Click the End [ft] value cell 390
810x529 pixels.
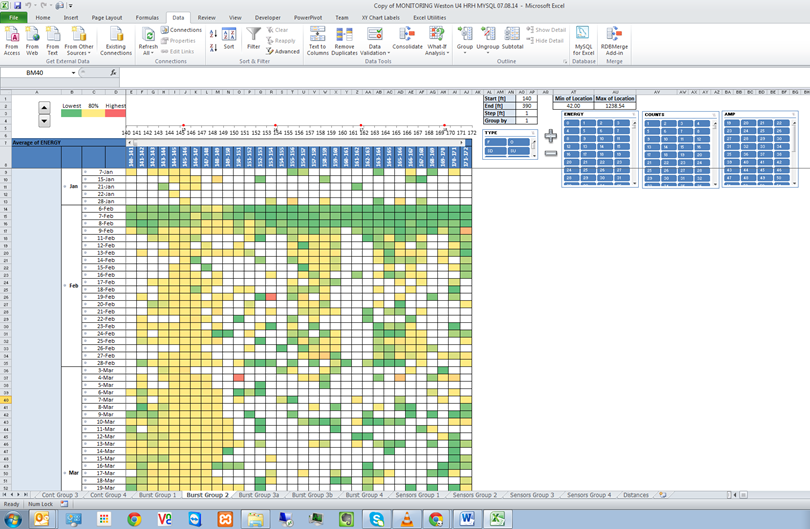click(526, 106)
